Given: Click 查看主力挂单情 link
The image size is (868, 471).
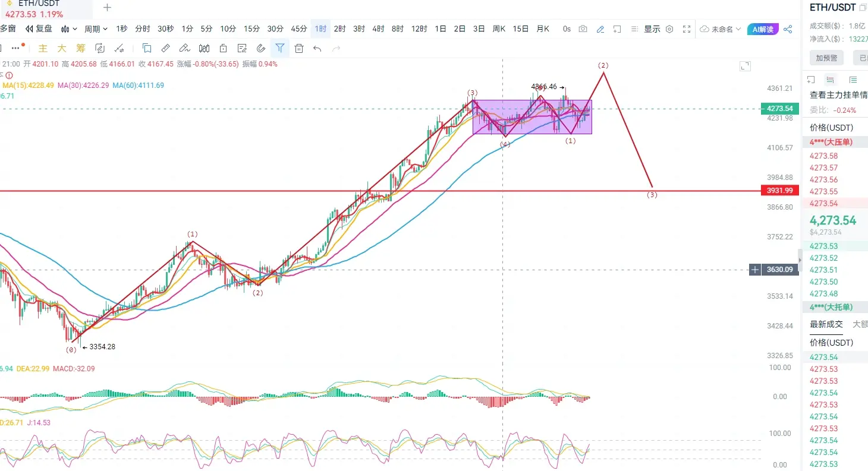Looking at the screenshot, I should tap(838, 94).
